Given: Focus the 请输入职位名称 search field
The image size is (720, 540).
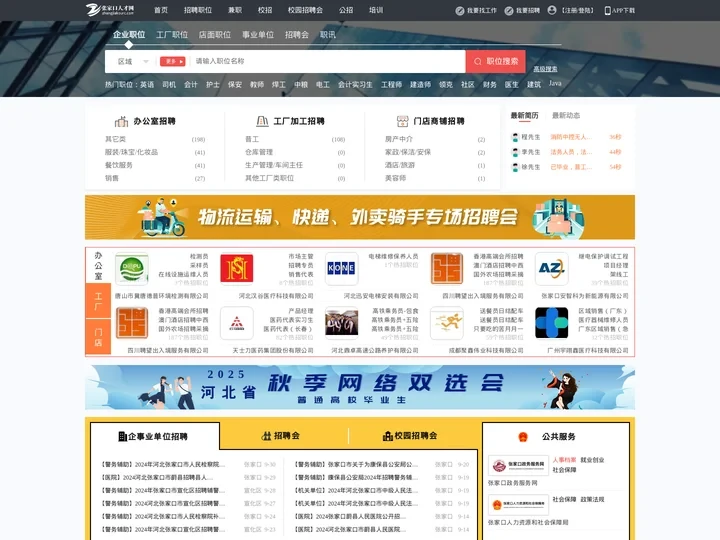Looking at the screenshot, I should (328, 61).
